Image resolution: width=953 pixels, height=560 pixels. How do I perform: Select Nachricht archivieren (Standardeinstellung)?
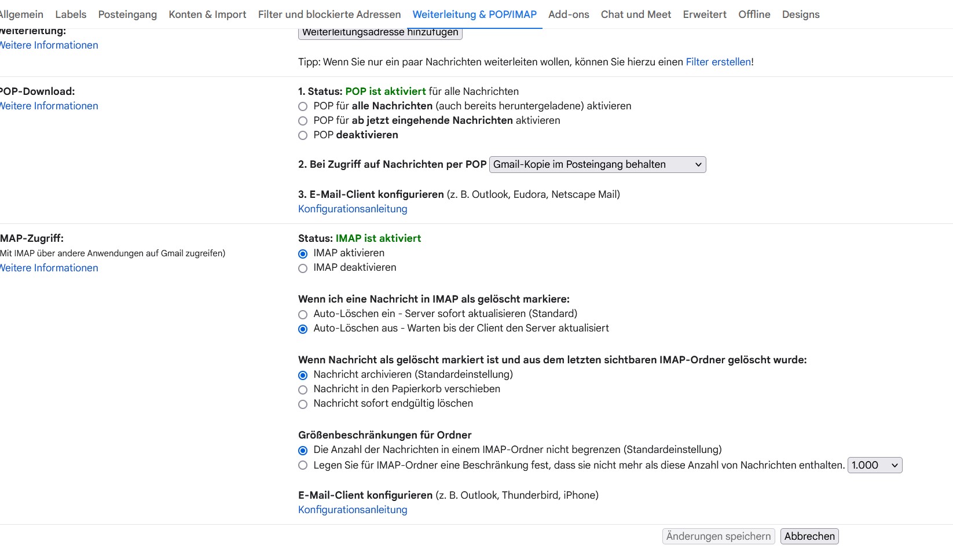click(x=303, y=375)
